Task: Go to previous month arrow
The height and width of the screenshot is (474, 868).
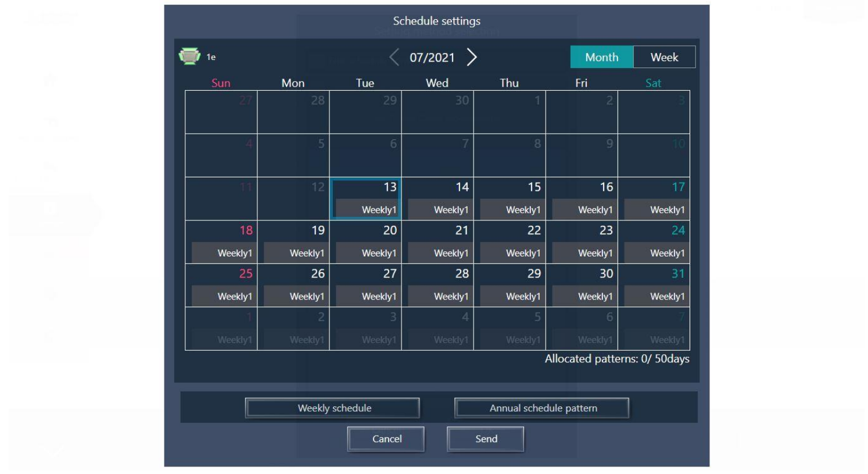Action: point(394,57)
